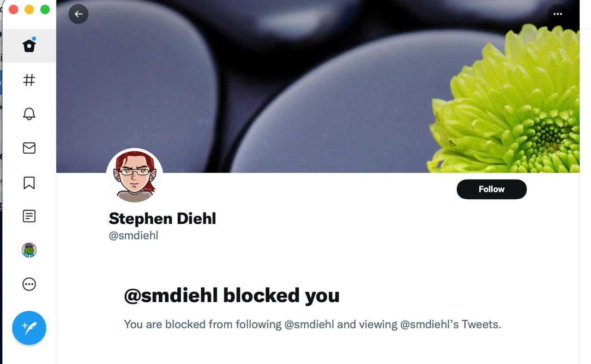591x364 pixels.
Task: Compose a new Tweet with feather button
Action: [x=29, y=328]
